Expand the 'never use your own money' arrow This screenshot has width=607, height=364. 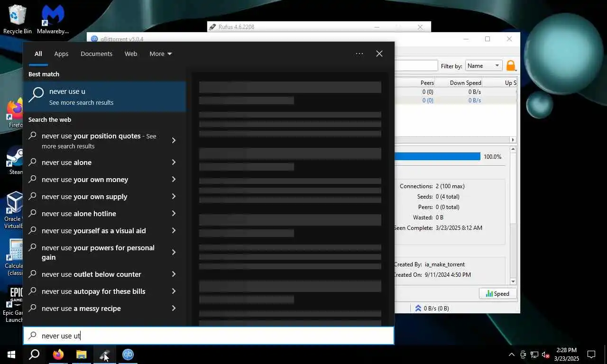coord(174,179)
